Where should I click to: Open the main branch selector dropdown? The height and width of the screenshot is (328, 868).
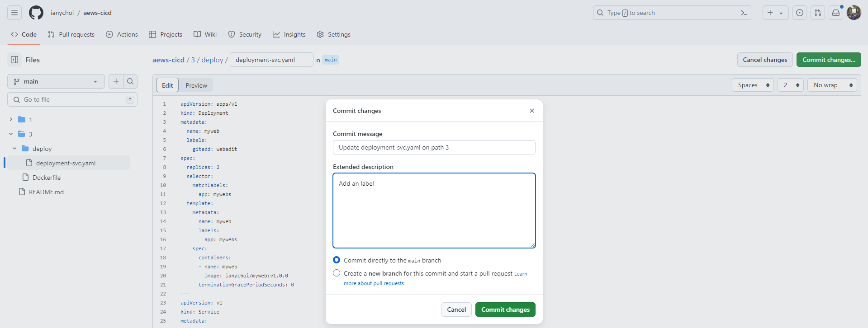point(56,81)
